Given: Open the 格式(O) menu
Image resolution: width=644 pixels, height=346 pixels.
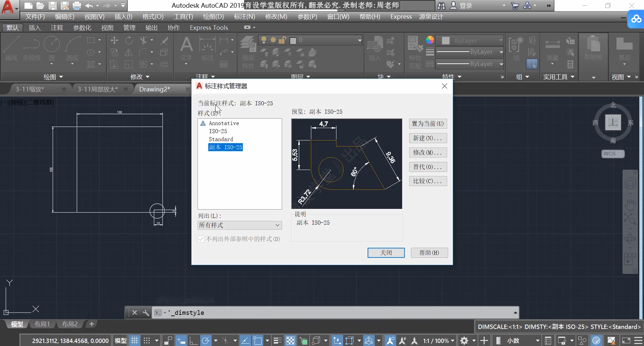Looking at the screenshot, I should coord(153,16).
